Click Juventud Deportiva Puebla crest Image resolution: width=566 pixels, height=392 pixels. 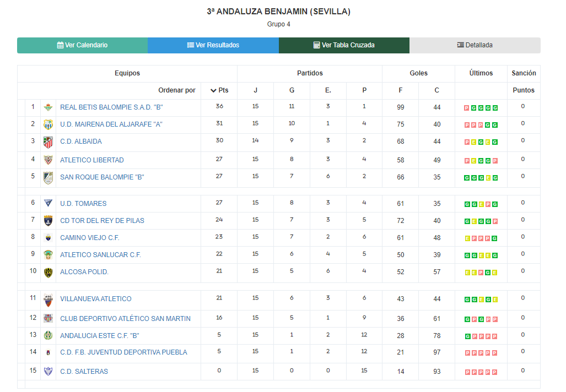pyautogui.click(x=48, y=353)
